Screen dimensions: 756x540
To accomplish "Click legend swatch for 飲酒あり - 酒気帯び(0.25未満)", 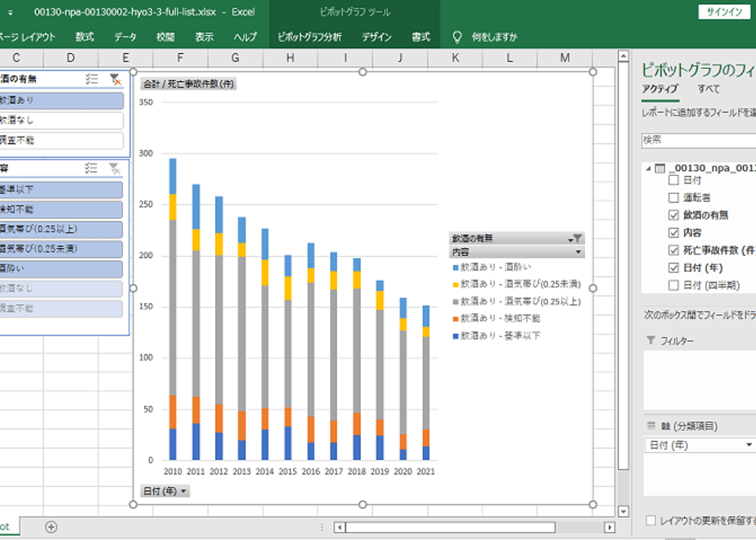I will [x=456, y=285].
